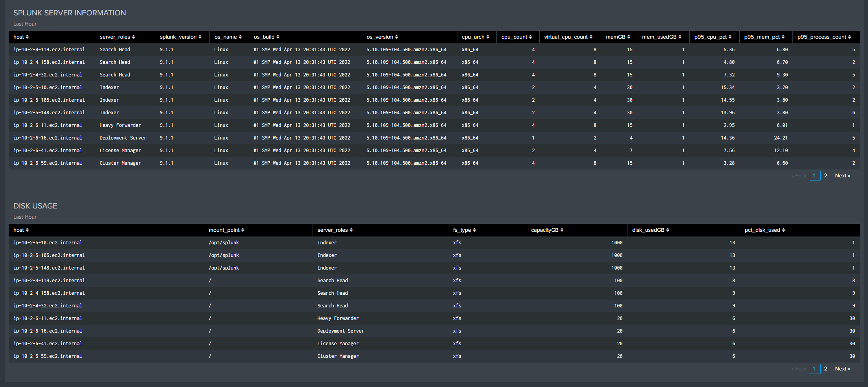This screenshot has height=387, width=868.
Task: Click /opt/splunk mount point for ip-10-2-5-148 row
Action: [x=224, y=268]
